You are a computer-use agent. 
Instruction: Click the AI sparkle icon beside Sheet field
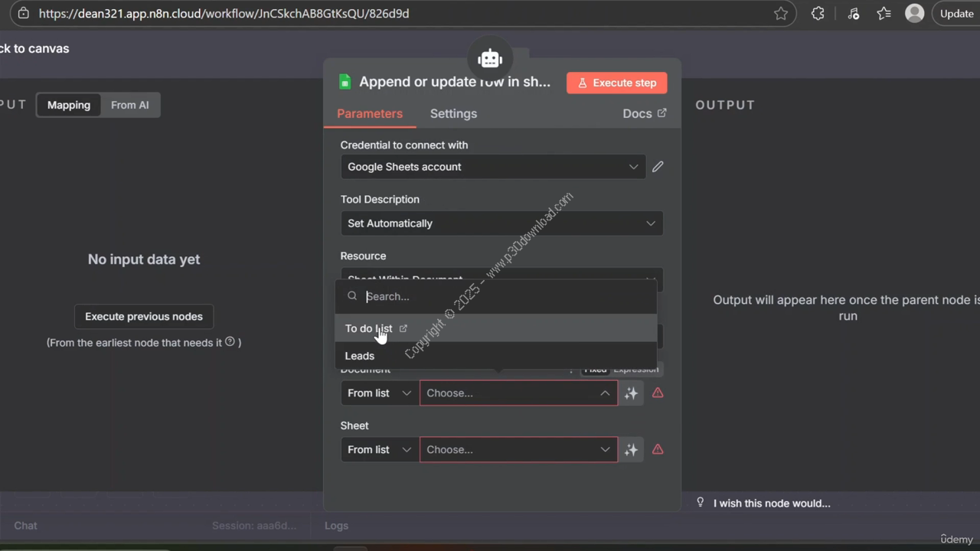click(631, 450)
